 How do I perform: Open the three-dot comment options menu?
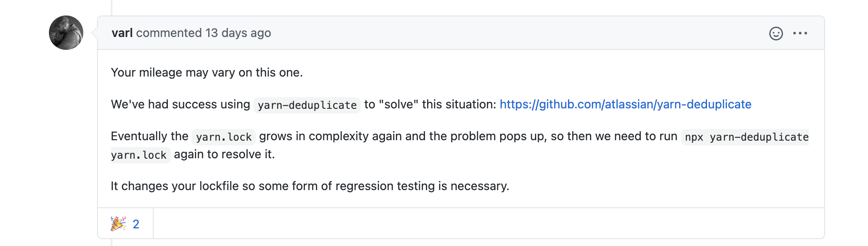(800, 34)
